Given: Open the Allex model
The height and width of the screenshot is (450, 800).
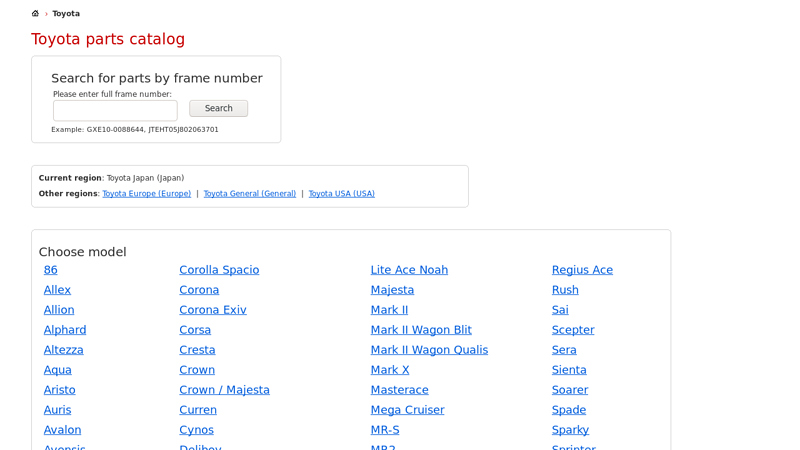Looking at the screenshot, I should tap(57, 290).
